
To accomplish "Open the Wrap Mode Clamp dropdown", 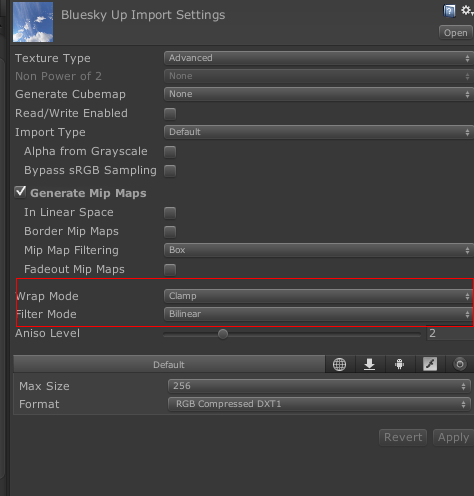I will pos(319,296).
